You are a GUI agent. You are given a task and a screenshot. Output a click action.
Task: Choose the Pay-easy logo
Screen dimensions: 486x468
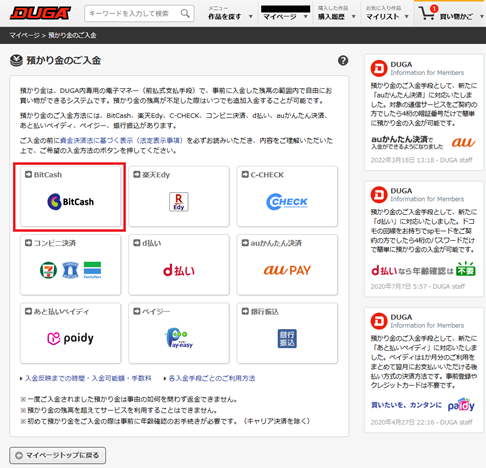click(179, 338)
